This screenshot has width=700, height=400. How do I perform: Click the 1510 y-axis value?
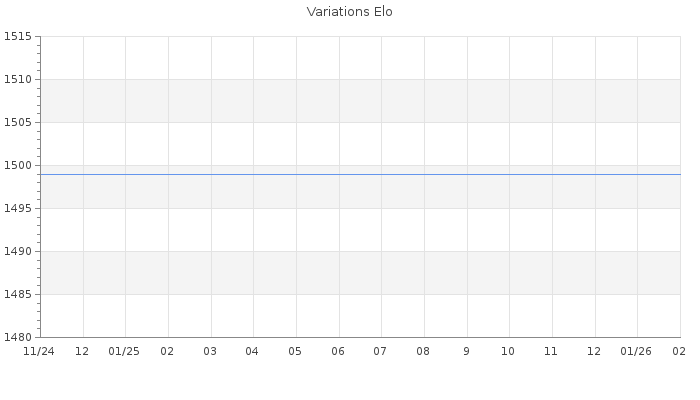18,80
